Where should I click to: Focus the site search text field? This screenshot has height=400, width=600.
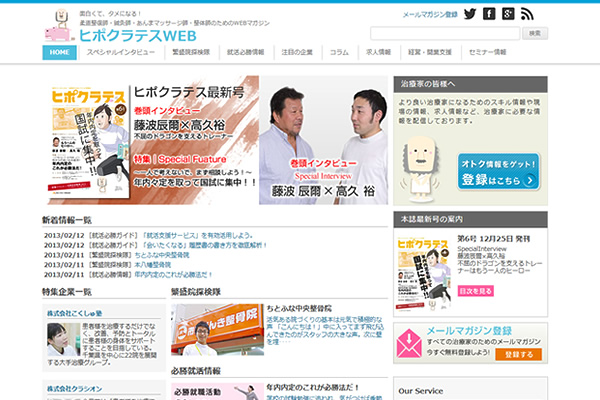(477, 33)
